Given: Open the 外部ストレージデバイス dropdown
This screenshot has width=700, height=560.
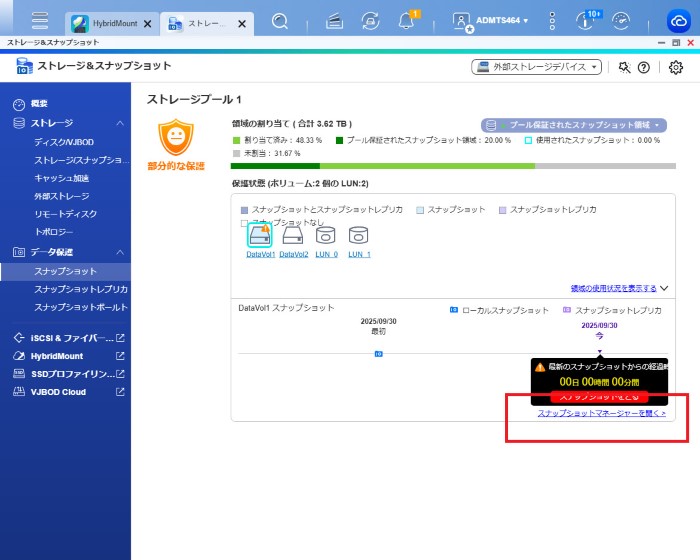Looking at the screenshot, I should (537, 67).
